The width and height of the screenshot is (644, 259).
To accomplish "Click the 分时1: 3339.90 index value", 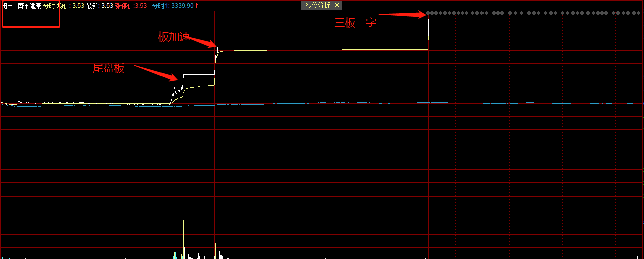I will coord(173,6).
